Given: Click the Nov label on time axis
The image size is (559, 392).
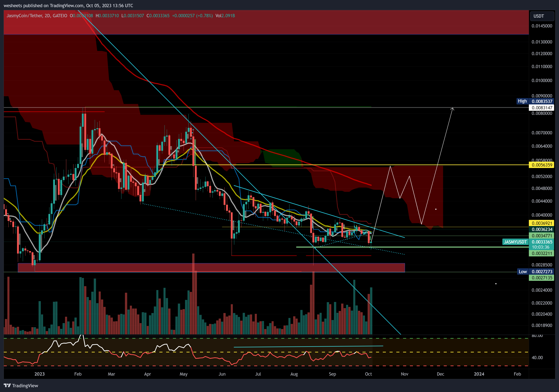Looking at the screenshot, I should pyautogui.click(x=405, y=374).
